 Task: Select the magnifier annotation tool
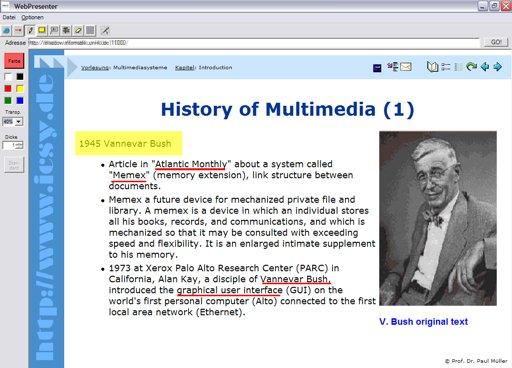click(x=54, y=31)
